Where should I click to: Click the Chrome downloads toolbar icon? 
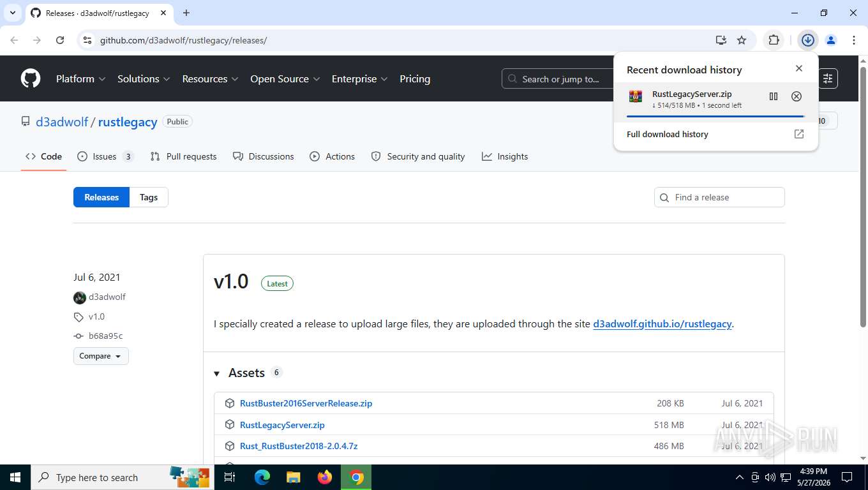tap(808, 40)
